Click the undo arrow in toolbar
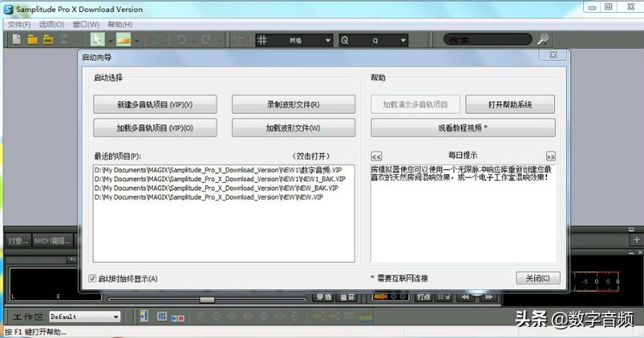The image size is (644, 338). pyautogui.click(x=181, y=39)
